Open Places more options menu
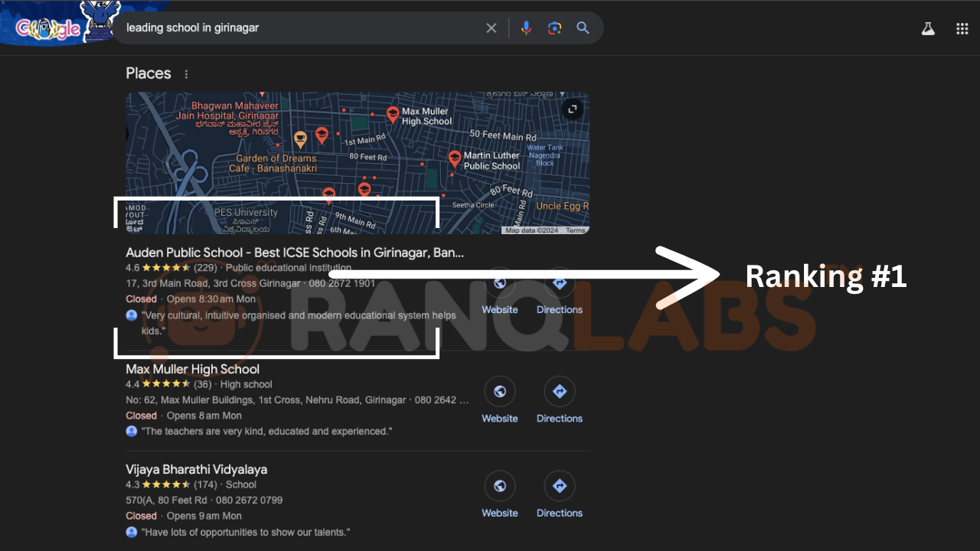The image size is (980, 551). 186,74
